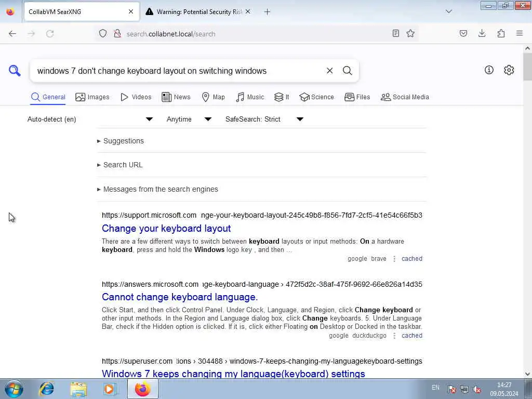Open Windows Media Player from taskbar
The height and width of the screenshot is (399, 532).
pyautogui.click(x=110, y=389)
